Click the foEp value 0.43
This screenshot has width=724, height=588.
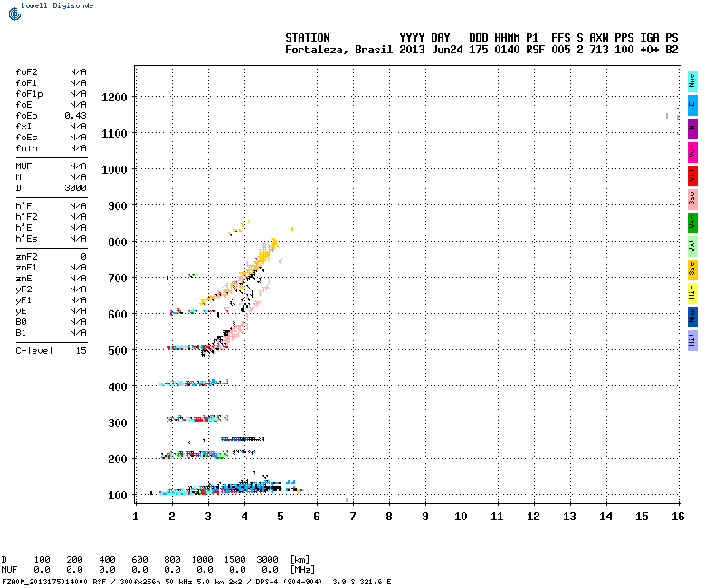pyautogui.click(x=75, y=116)
